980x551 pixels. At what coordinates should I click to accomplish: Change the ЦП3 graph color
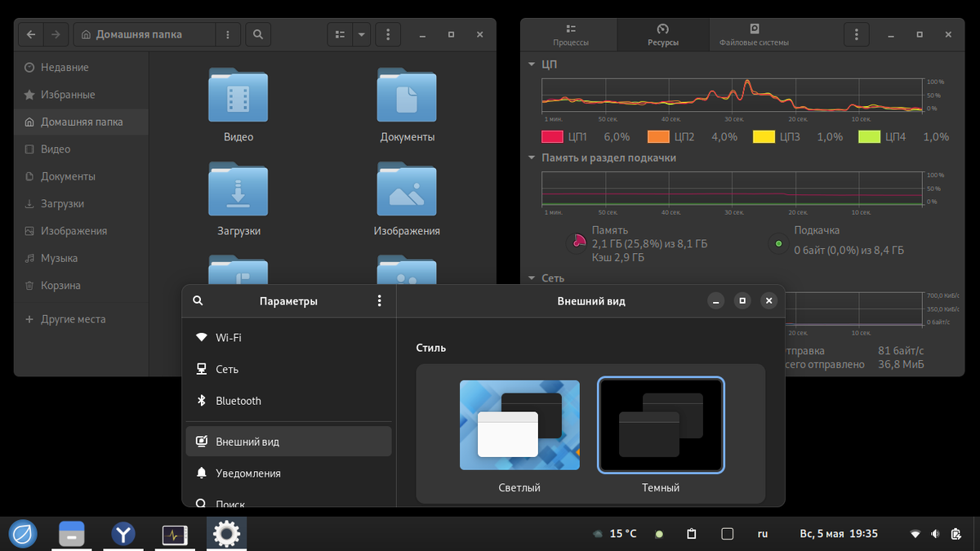(764, 136)
